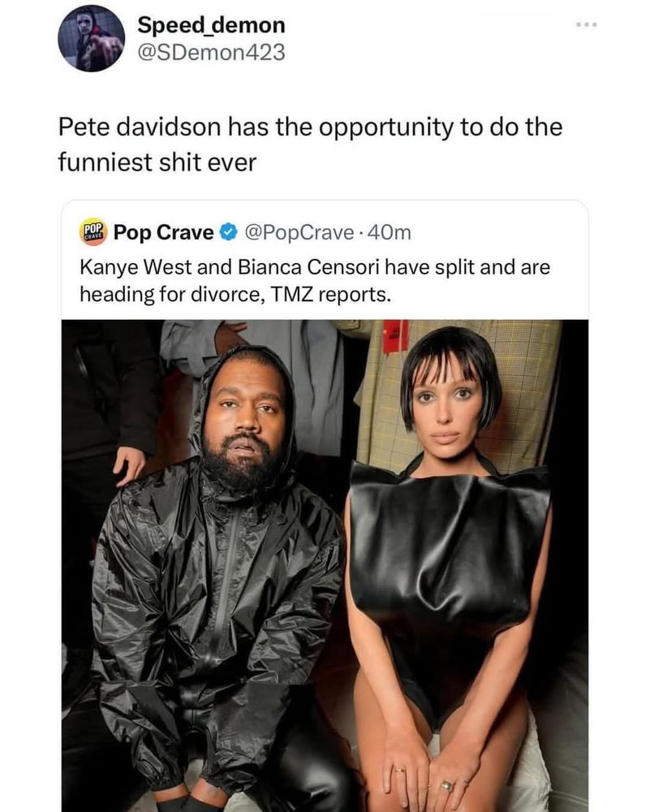Click the ring on the woman's hand

click(446, 785)
